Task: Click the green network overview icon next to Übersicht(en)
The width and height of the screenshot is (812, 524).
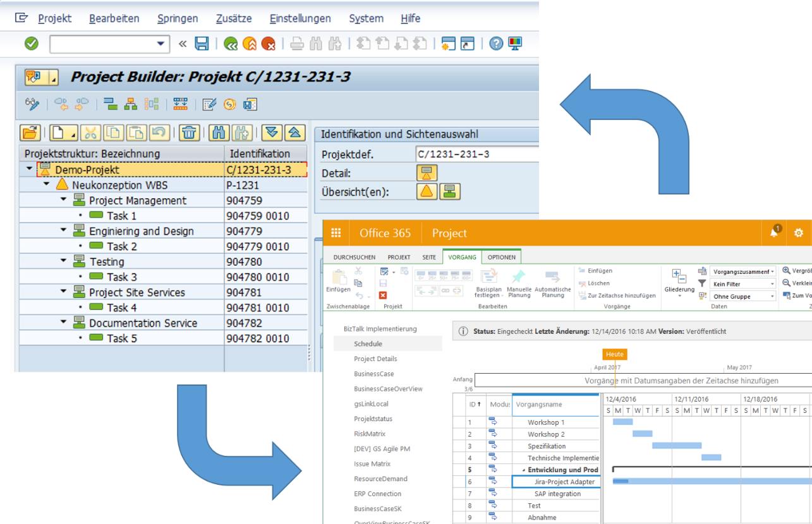Action: (449, 191)
